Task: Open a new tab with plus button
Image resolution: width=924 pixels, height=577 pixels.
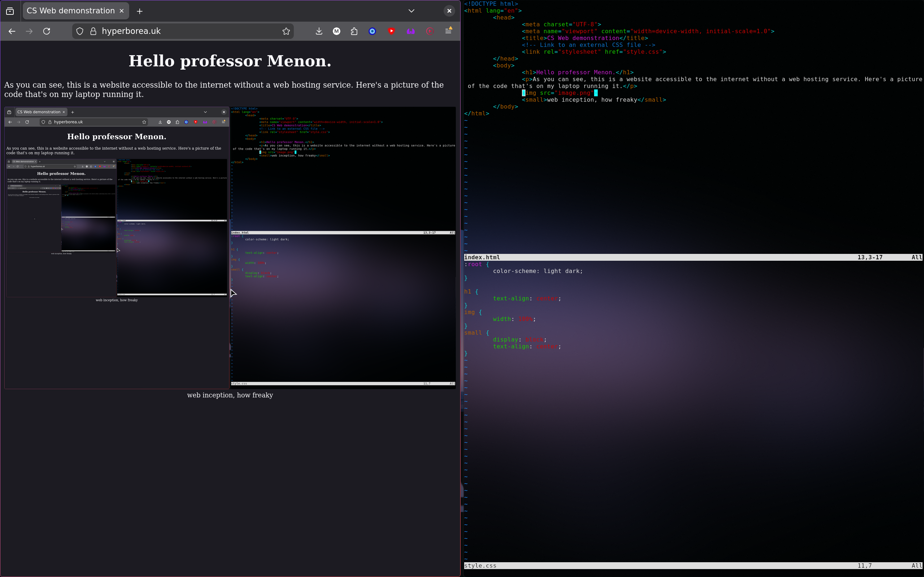Action: (x=140, y=12)
